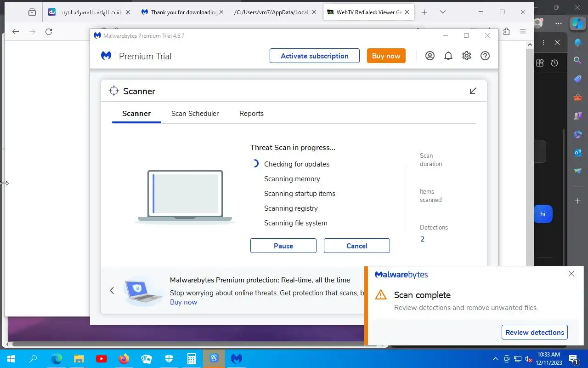Viewport: 588px width, 368px height.
Task: Open Windows taskbar search
Action: (x=33, y=359)
